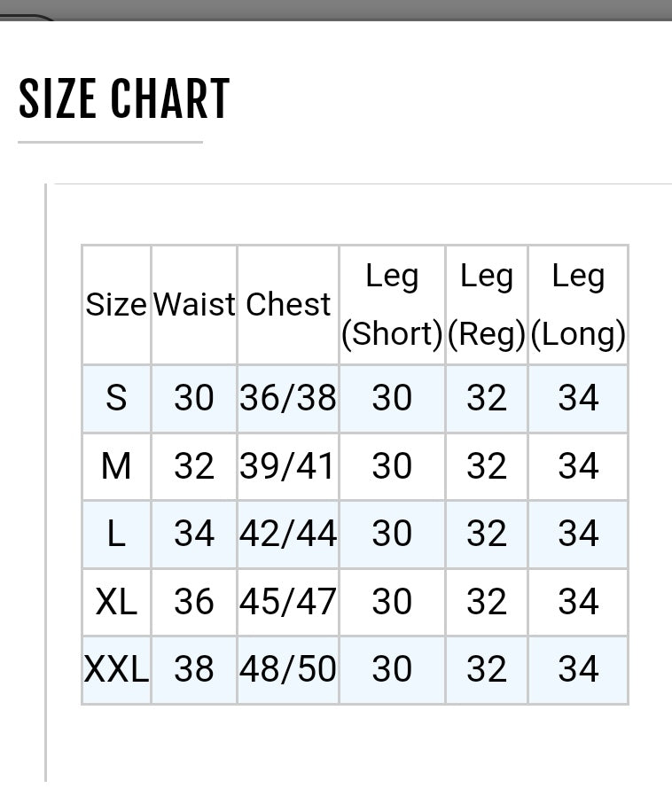Select the Waist column header
This screenshot has width=672, height=804.
point(194,304)
